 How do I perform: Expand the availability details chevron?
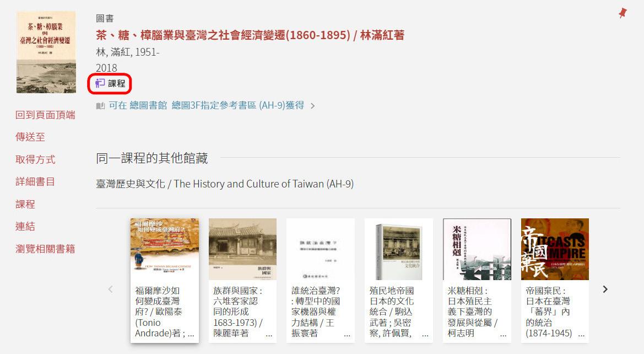click(x=313, y=106)
